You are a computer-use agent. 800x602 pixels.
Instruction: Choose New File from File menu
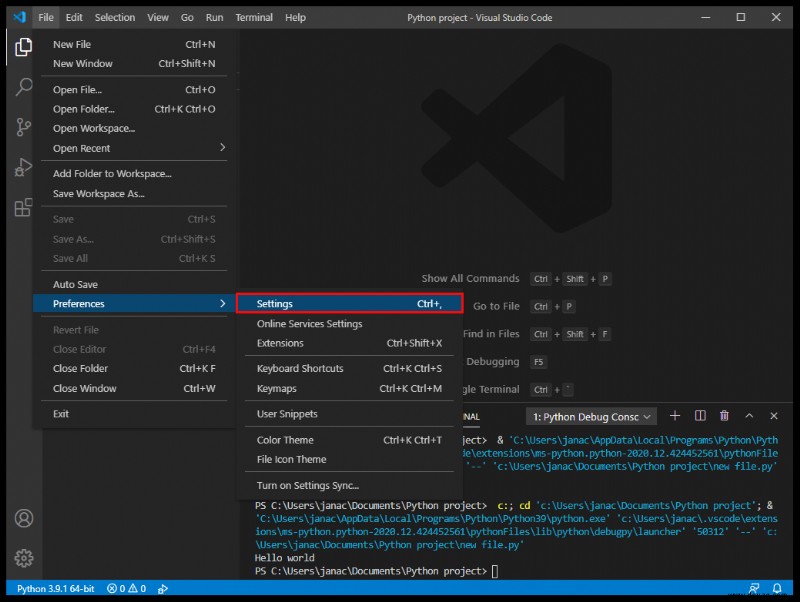135,44
